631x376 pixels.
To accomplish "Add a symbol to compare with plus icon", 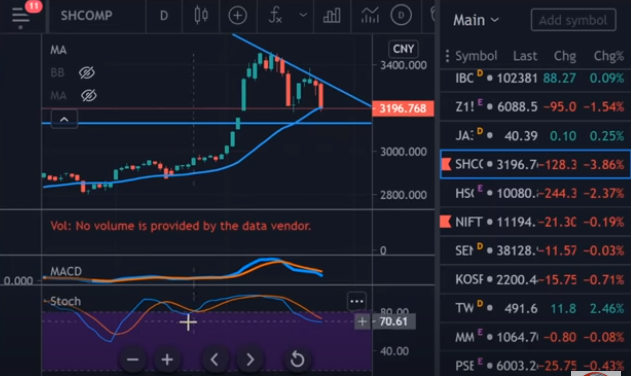I will tap(237, 16).
